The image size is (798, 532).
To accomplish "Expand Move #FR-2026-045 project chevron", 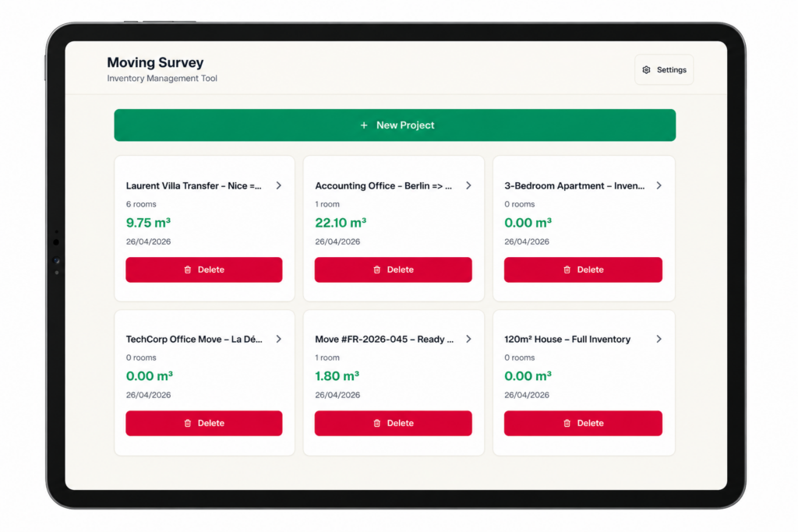I will pyautogui.click(x=468, y=340).
